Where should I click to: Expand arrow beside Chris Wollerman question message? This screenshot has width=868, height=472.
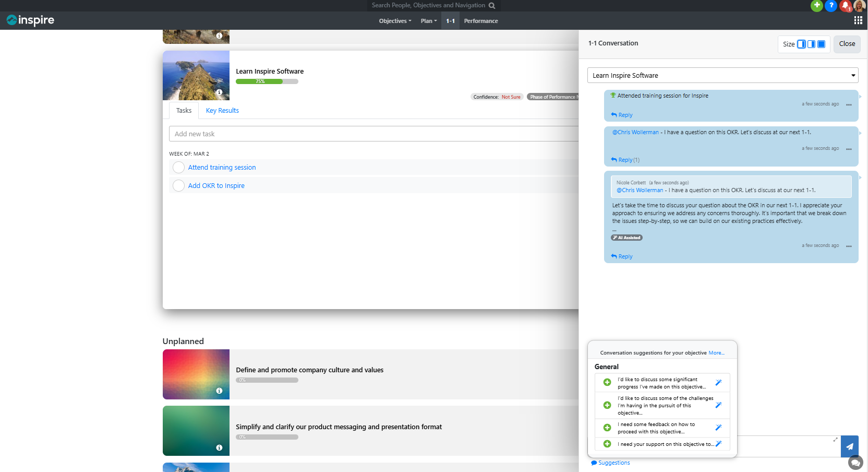(860, 133)
